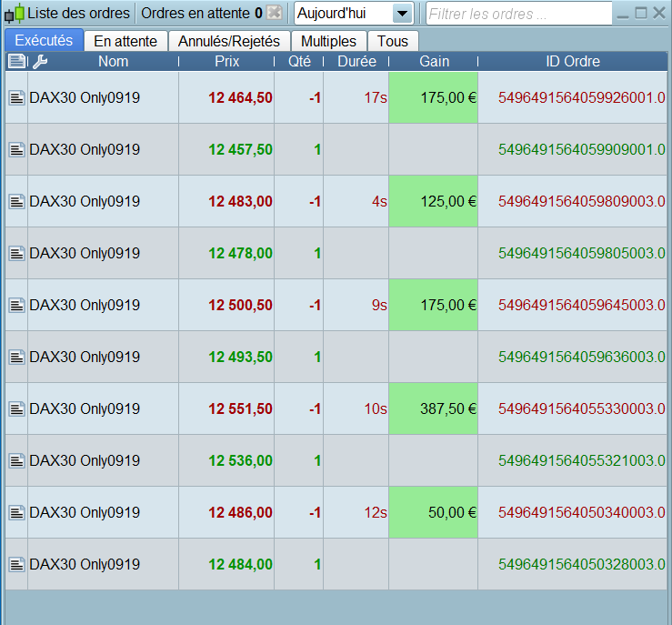Click order ID 5496491564050328003.0
The height and width of the screenshot is (625, 672).
coord(582,565)
